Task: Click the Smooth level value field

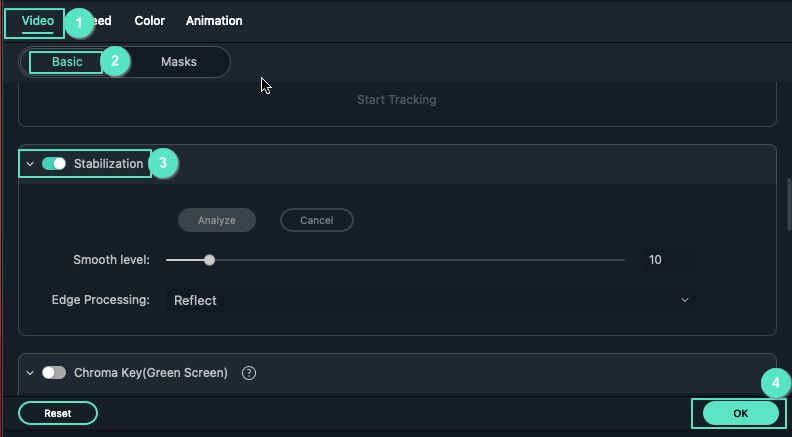Action: [x=667, y=260]
